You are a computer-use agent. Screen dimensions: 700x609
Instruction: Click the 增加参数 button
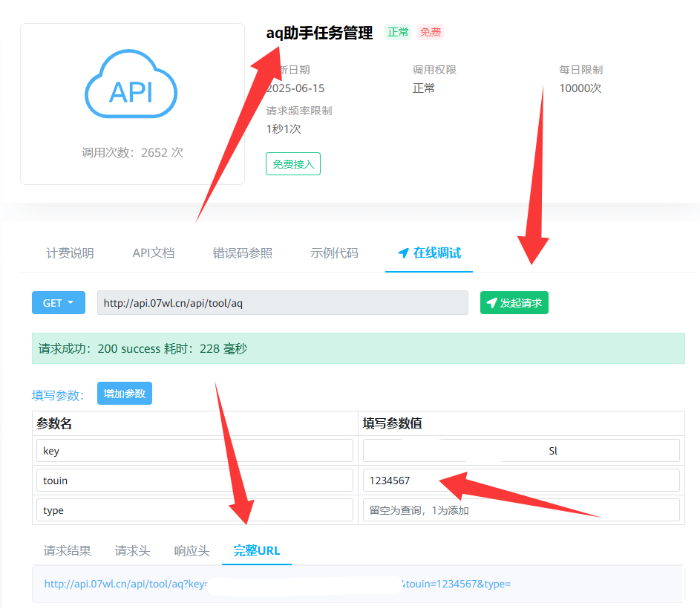click(124, 393)
